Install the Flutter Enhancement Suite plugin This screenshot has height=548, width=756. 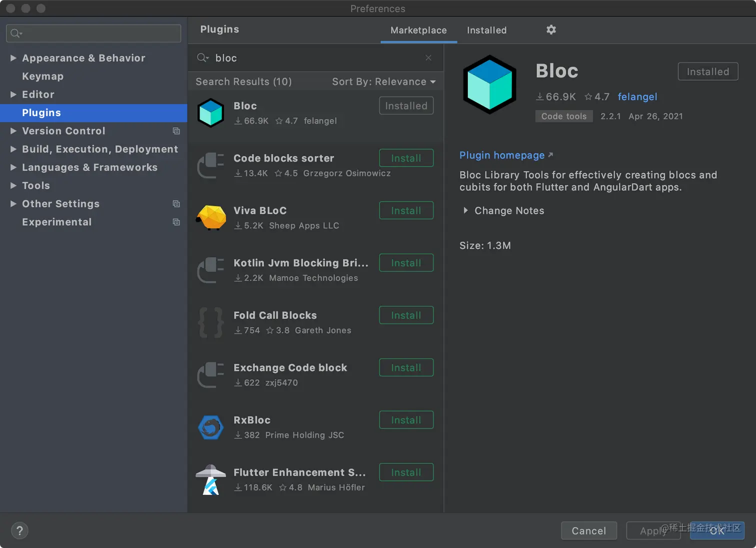click(x=406, y=472)
